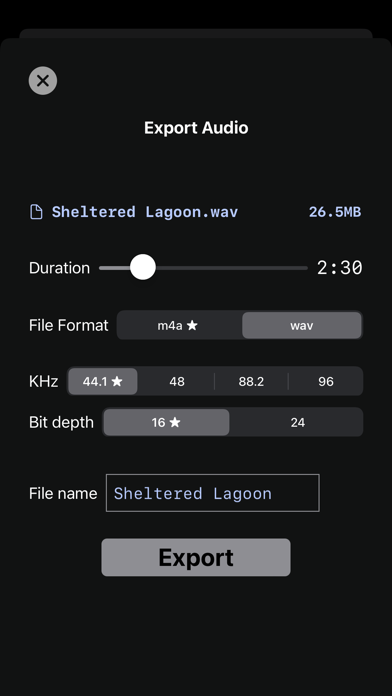The image size is (392, 696).
Task: Choose the wav file format
Action: pyautogui.click(x=301, y=325)
